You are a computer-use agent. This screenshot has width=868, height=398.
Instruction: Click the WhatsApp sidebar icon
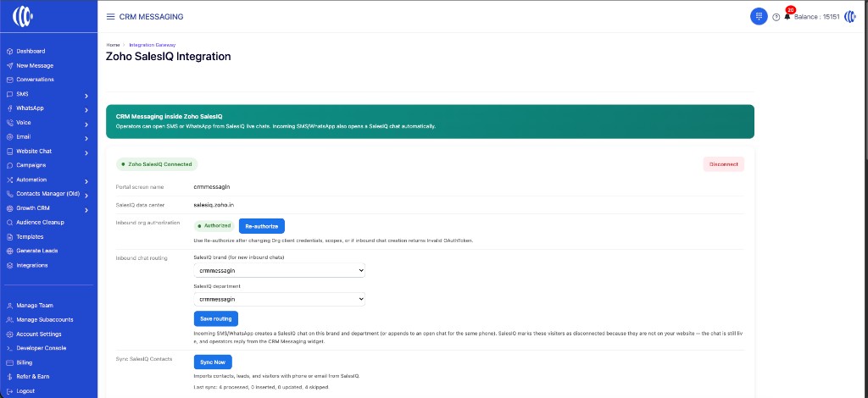coord(9,108)
